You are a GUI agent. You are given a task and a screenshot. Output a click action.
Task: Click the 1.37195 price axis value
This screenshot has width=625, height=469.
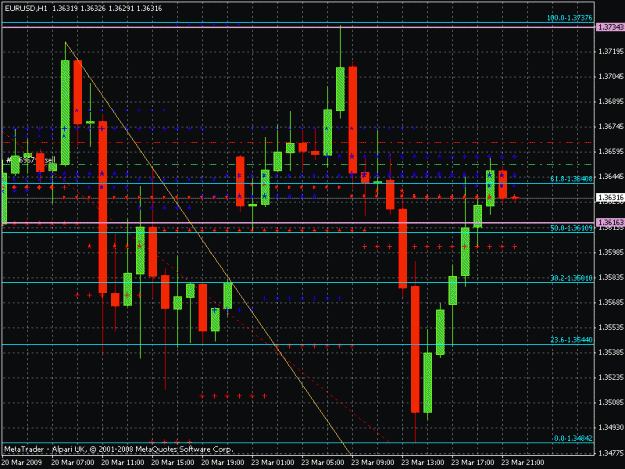coord(610,51)
